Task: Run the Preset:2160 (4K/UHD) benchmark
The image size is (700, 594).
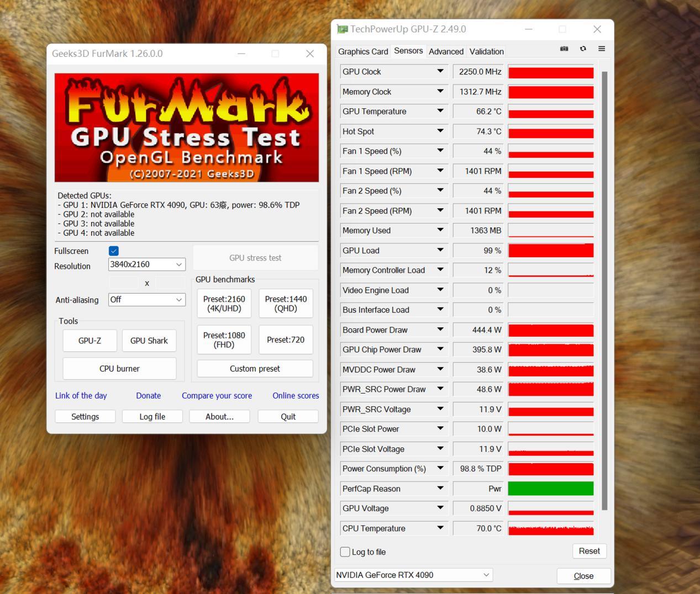Action: [x=224, y=304]
